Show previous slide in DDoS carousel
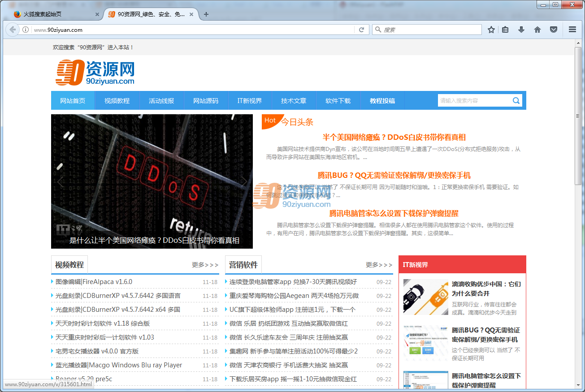 61,181
